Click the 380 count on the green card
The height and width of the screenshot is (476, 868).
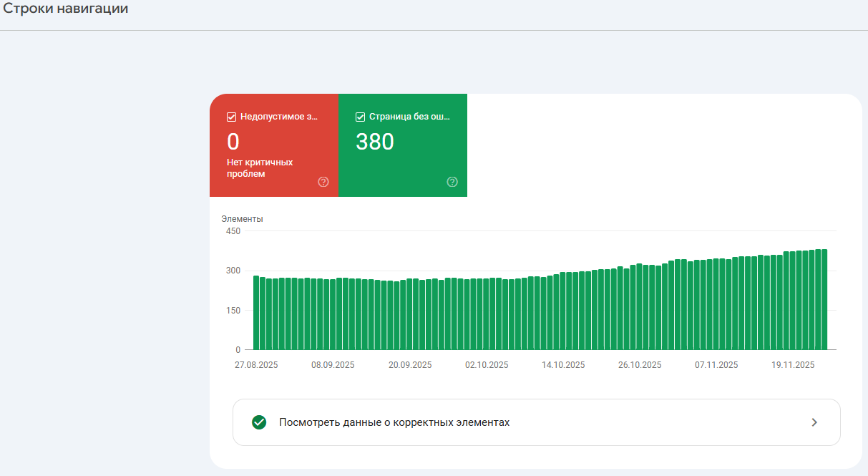point(375,142)
